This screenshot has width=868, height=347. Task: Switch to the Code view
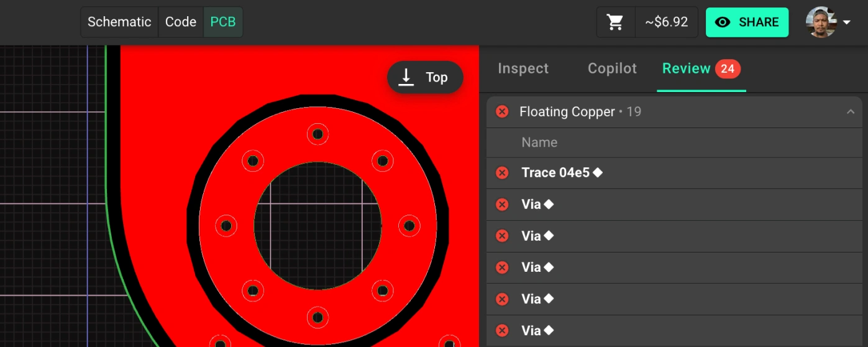click(x=181, y=22)
